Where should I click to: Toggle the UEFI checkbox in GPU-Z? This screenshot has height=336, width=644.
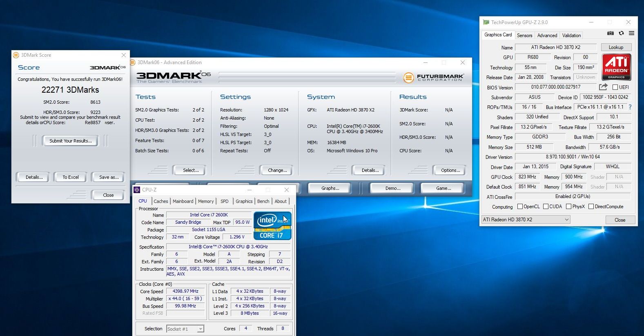pyautogui.click(x=615, y=87)
